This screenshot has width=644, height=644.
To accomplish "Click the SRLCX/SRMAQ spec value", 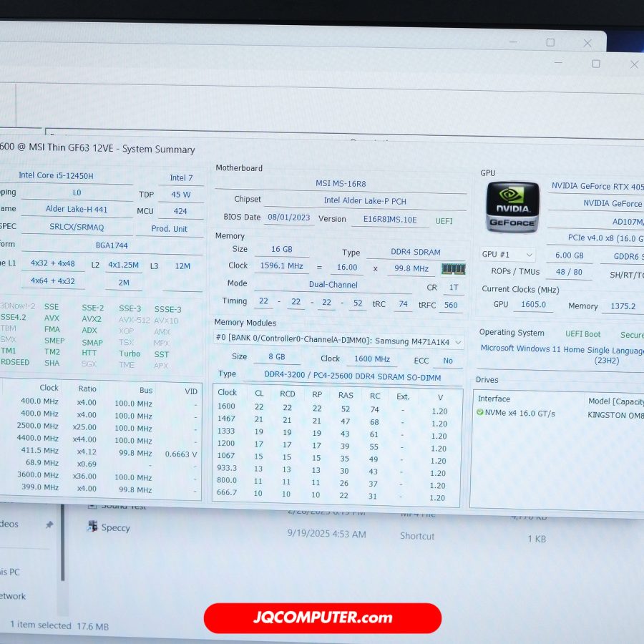I will [77, 227].
